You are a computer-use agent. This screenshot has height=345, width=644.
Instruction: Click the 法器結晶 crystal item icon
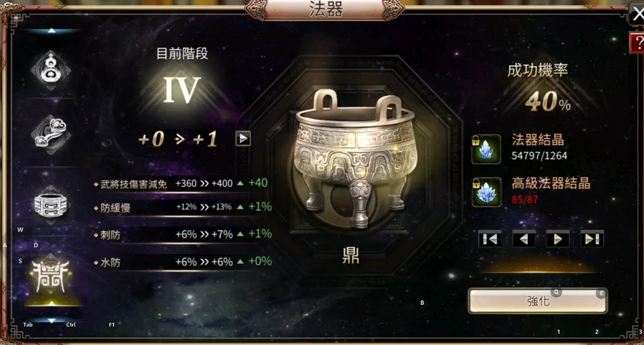(x=487, y=149)
